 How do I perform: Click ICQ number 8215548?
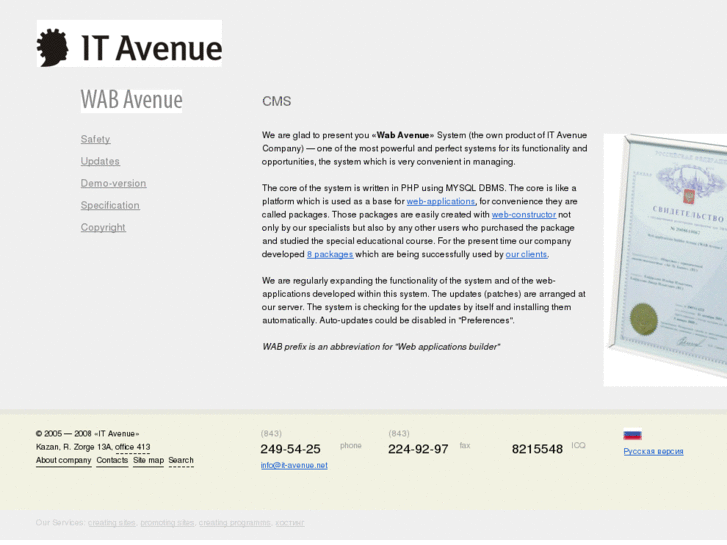(537, 449)
